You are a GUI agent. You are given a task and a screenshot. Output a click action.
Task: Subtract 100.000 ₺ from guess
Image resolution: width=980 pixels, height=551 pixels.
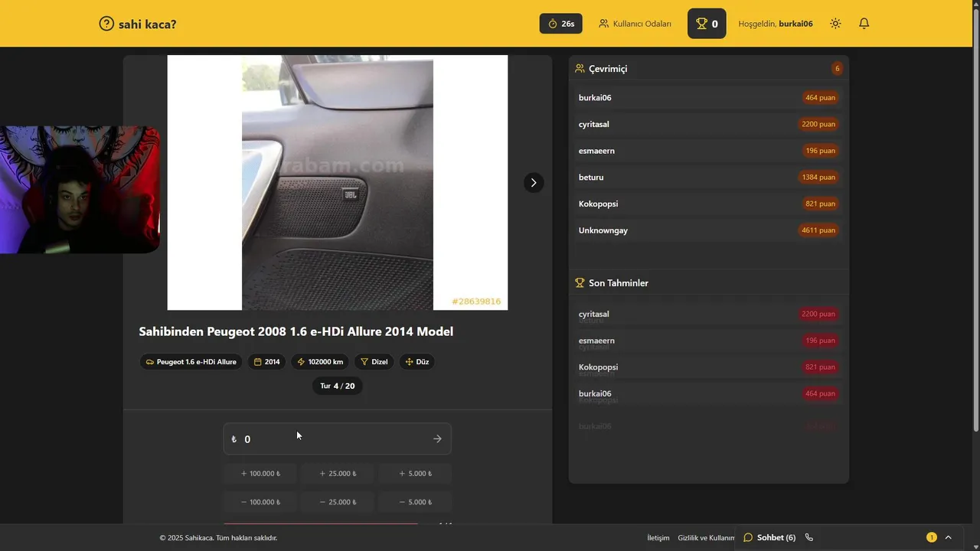tap(260, 502)
